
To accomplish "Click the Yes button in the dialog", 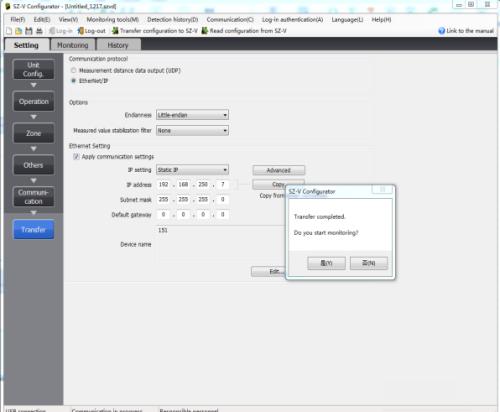I will pyautogui.click(x=326, y=263).
